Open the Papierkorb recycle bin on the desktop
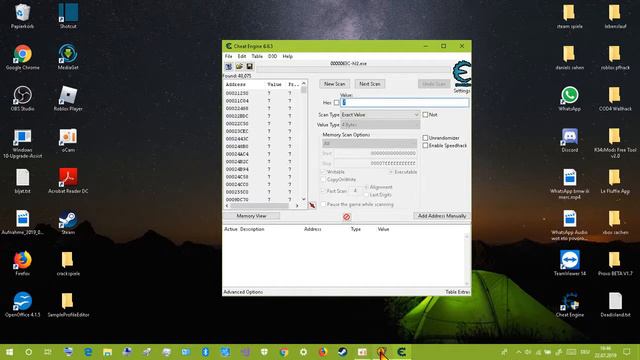 pyautogui.click(x=22, y=16)
